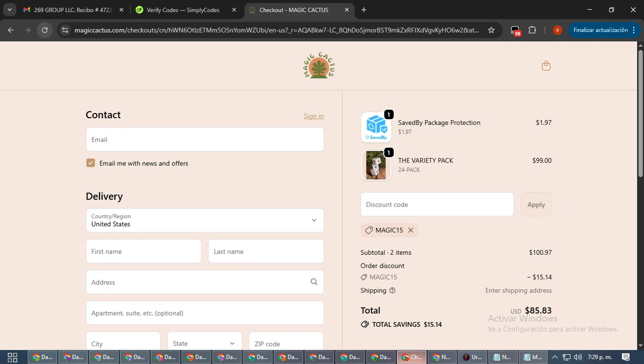Open the shopping bag cart icon

(x=546, y=66)
